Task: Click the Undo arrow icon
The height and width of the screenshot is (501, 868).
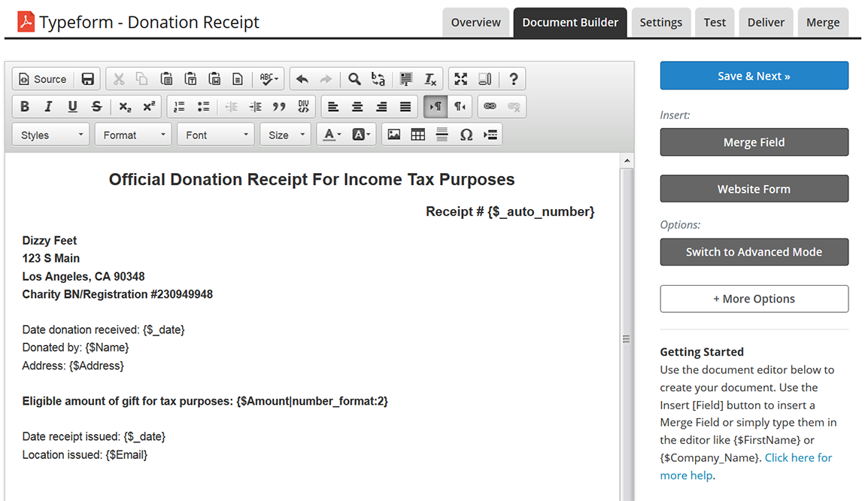Action: pos(302,79)
